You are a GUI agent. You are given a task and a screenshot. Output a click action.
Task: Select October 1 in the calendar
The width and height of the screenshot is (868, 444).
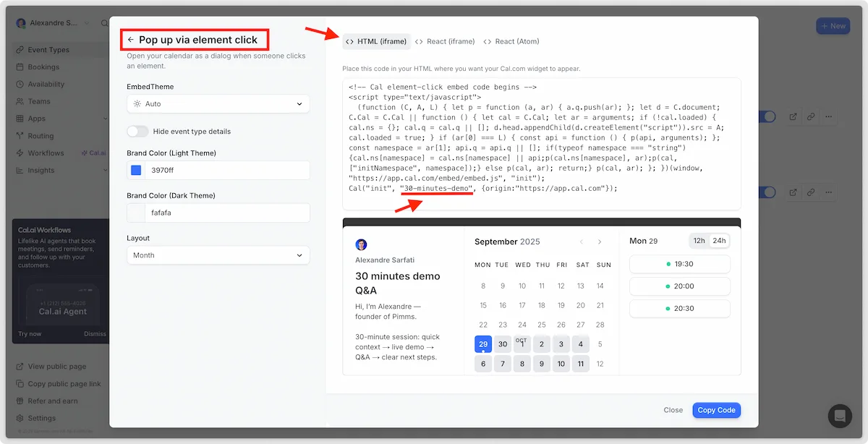coord(522,344)
